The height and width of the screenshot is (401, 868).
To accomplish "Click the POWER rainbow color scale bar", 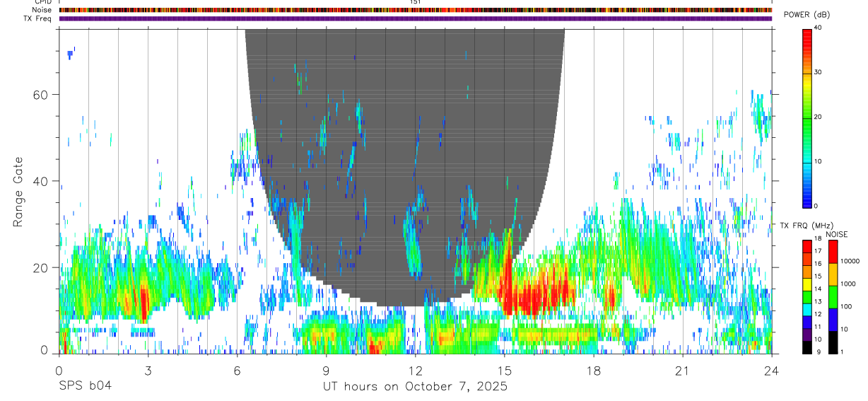I will 807,117.
